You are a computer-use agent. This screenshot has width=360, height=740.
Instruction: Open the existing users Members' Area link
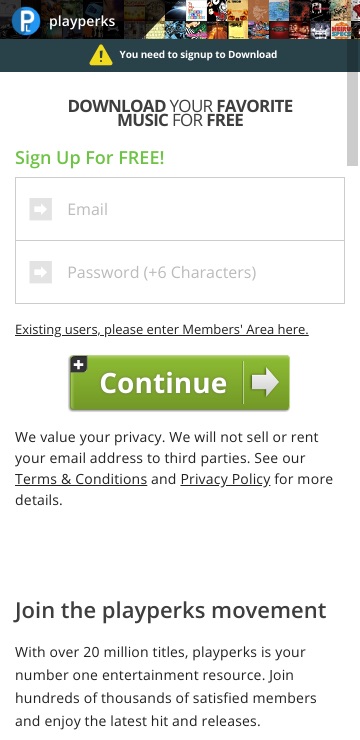[162, 329]
